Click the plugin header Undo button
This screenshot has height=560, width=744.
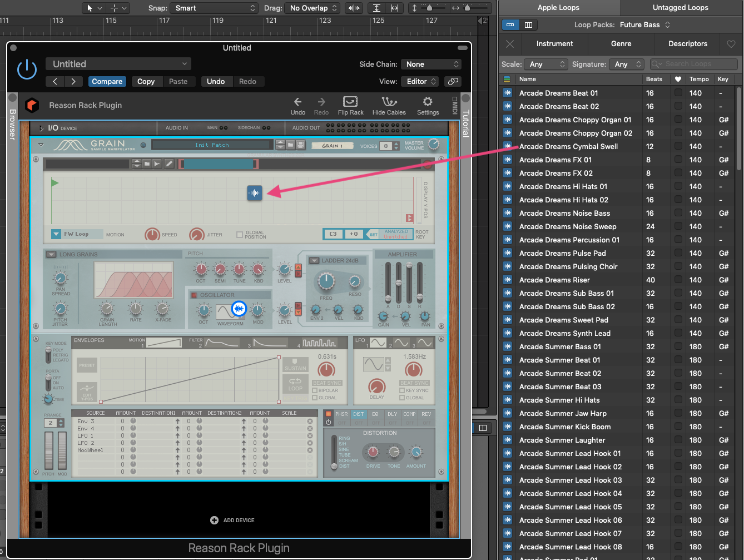pyautogui.click(x=216, y=81)
